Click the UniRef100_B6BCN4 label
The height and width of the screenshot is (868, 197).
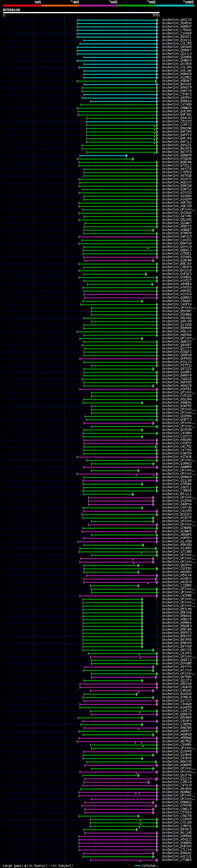pos(176,162)
